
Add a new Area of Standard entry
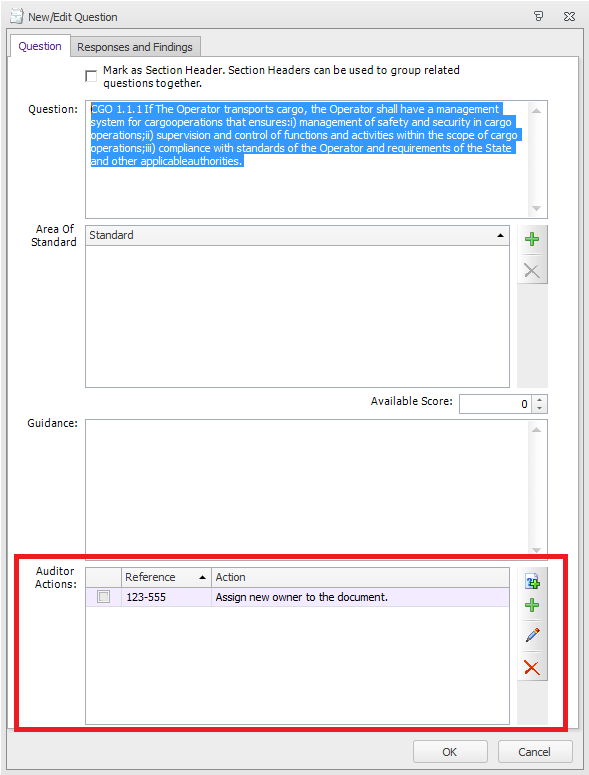pos(532,240)
